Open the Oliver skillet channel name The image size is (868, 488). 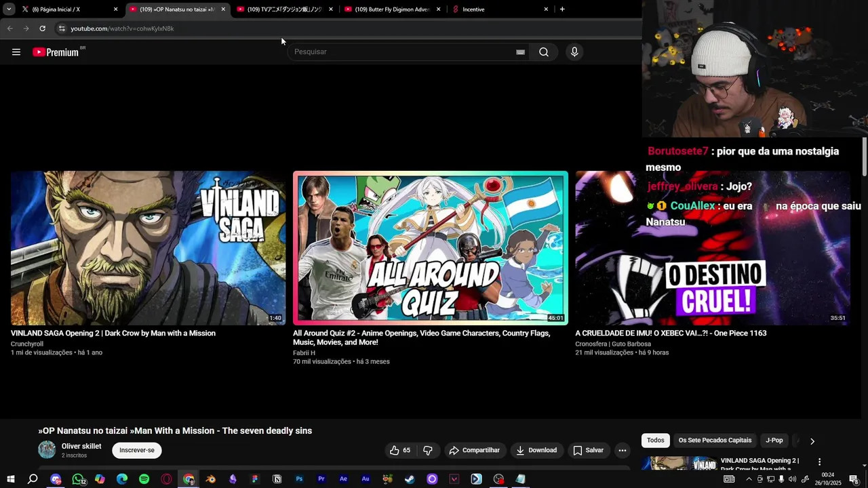pos(81,446)
